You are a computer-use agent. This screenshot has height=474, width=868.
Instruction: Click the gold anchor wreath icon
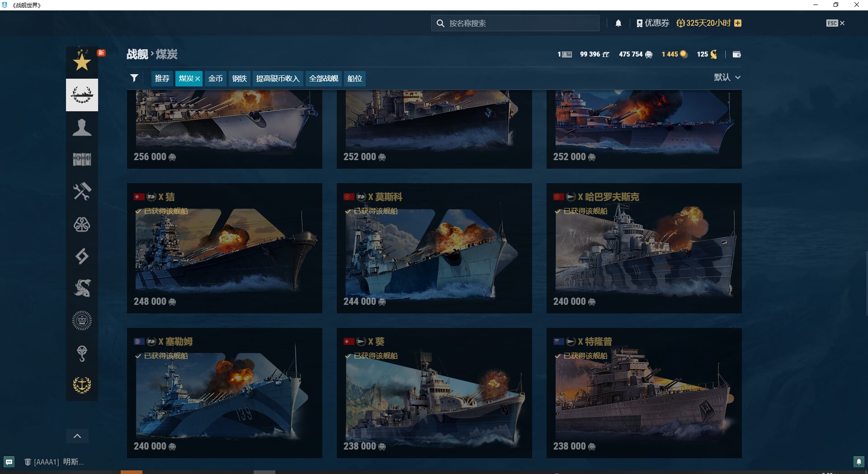[82, 385]
